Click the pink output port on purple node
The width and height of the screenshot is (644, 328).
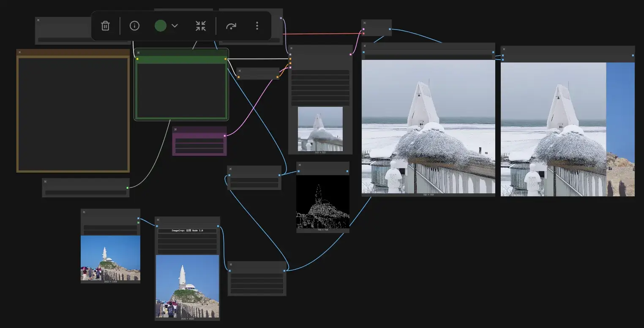(225, 136)
